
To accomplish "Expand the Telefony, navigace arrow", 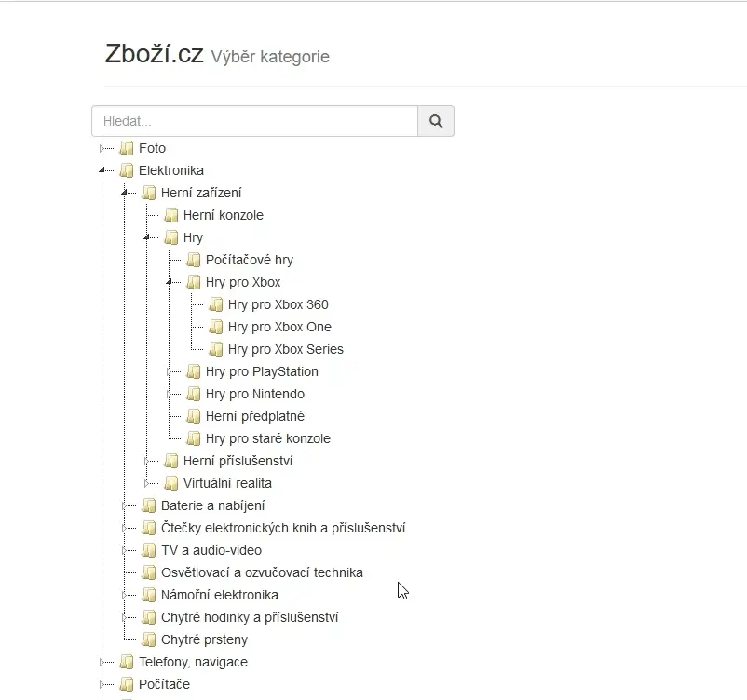I will [x=102, y=662].
